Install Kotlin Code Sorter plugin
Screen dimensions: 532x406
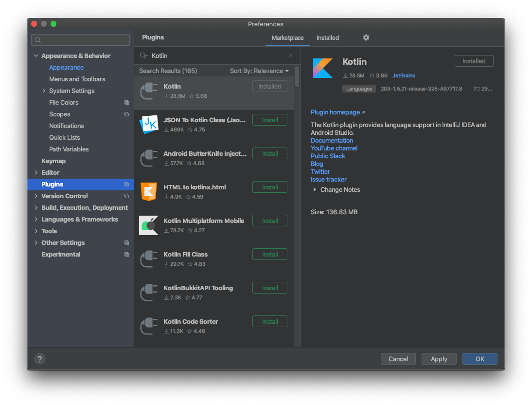click(270, 322)
